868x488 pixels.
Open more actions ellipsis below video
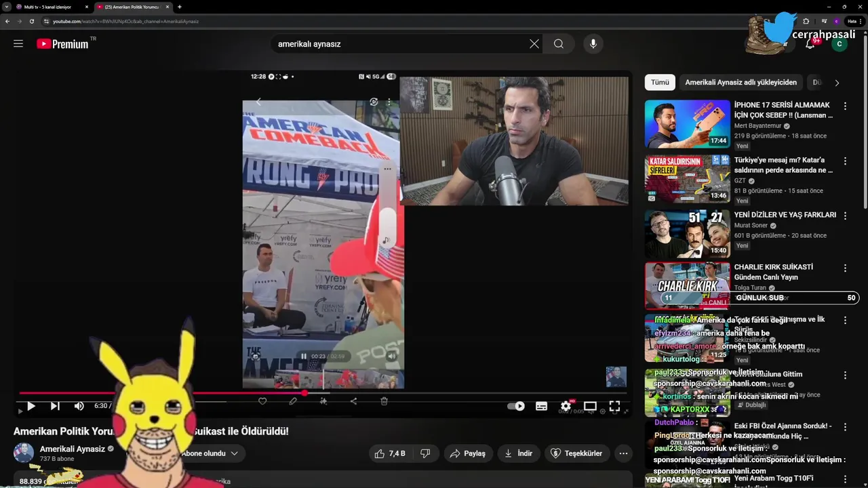pyautogui.click(x=623, y=453)
